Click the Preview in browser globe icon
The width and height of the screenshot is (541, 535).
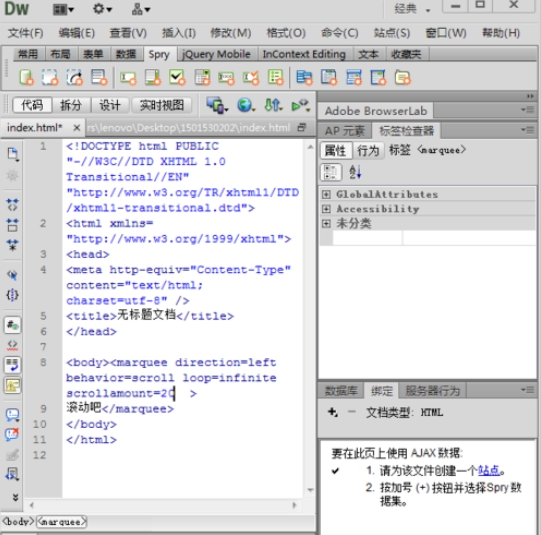click(246, 105)
